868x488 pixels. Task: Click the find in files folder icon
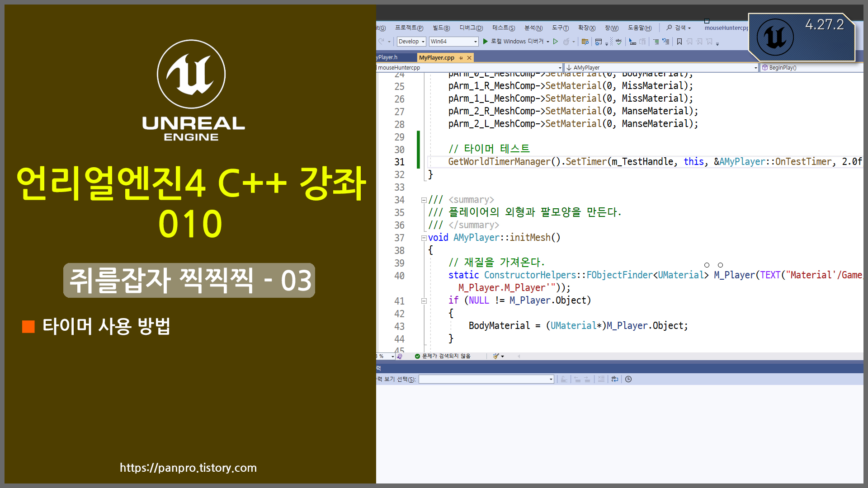click(x=585, y=42)
